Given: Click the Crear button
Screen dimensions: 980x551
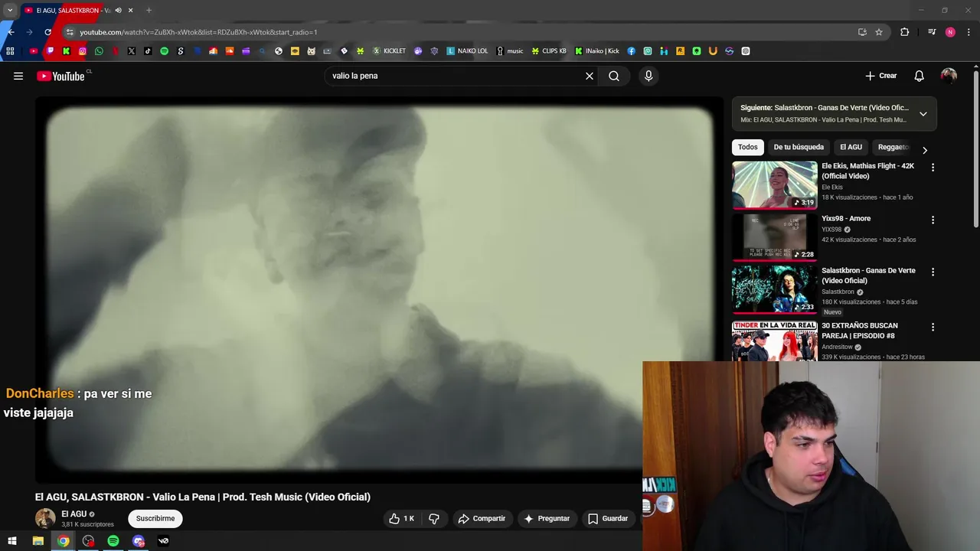Looking at the screenshot, I should 880,76.
